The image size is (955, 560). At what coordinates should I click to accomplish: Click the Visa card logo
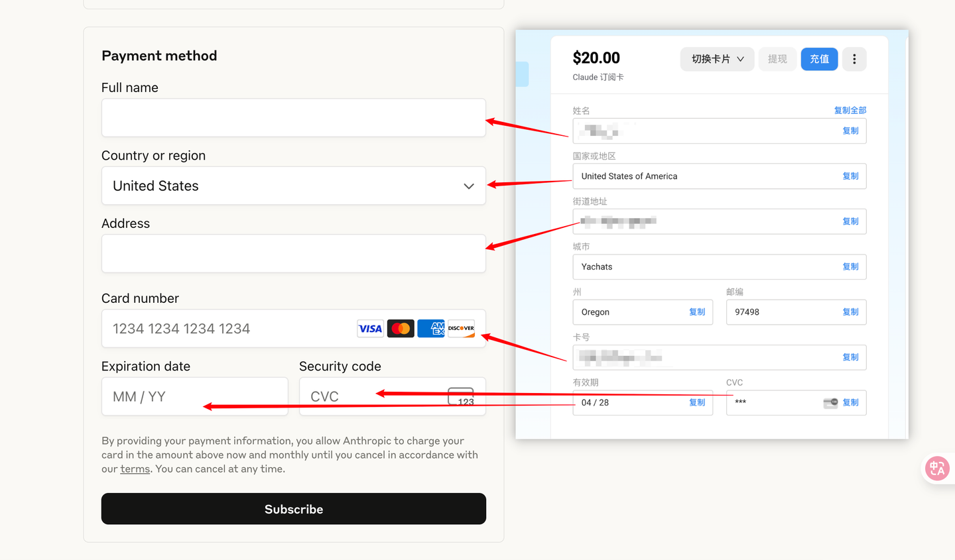point(370,329)
